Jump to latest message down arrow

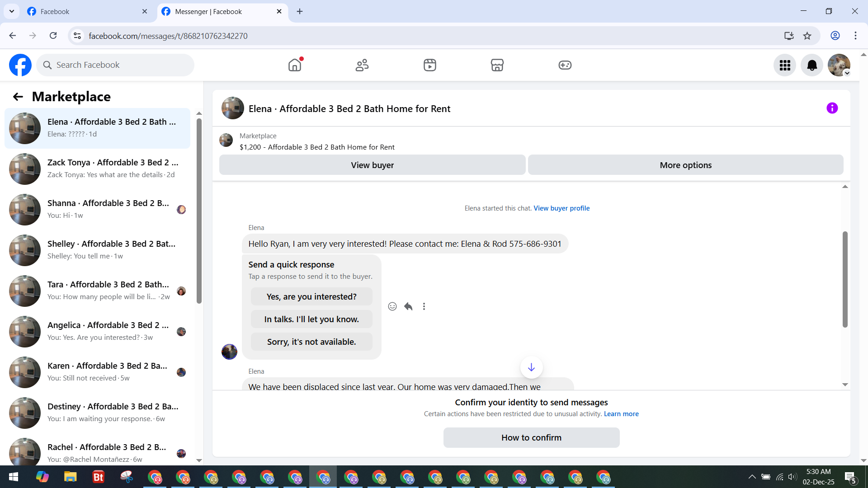point(531,367)
